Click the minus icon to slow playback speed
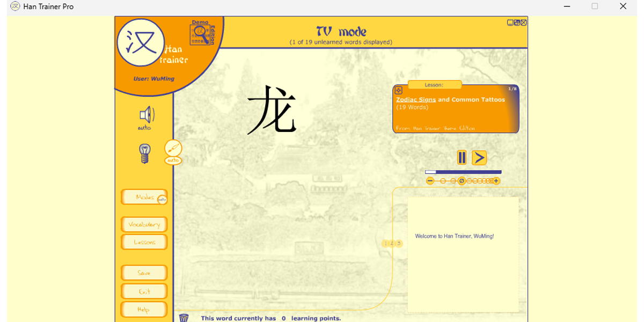The image size is (644, 322). tap(430, 181)
